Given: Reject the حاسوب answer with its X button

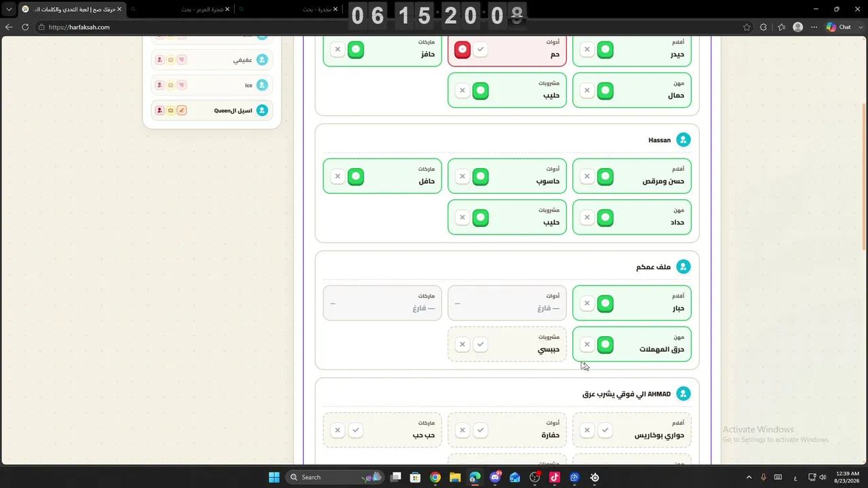Looking at the screenshot, I should tap(462, 176).
